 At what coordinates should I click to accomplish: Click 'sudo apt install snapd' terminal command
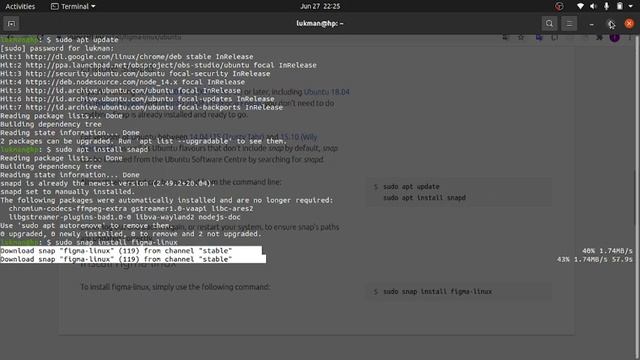102,150
